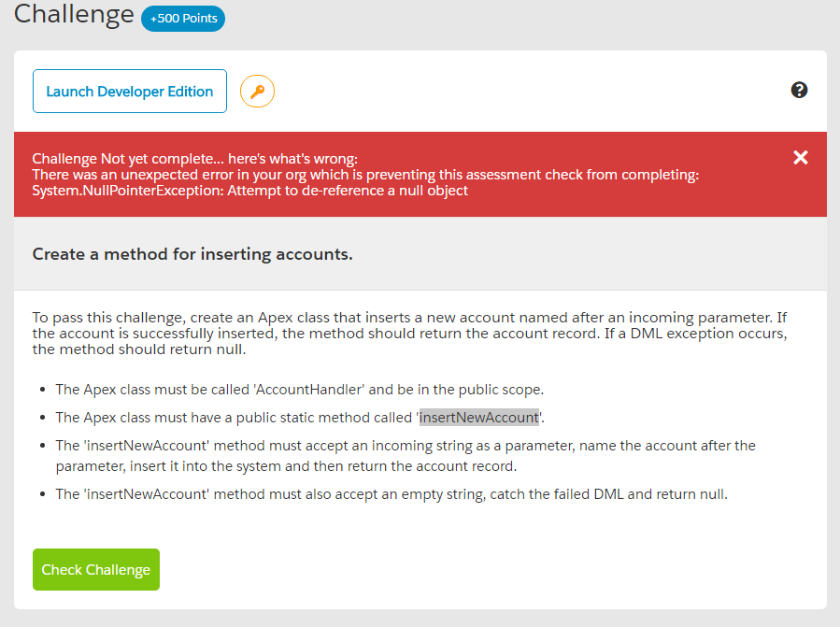Click the +500 Points badge
840x627 pixels.
[x=183, y=19]
